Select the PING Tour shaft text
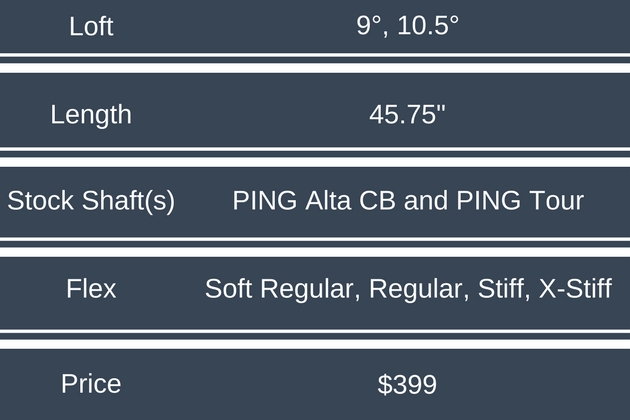This screenshot has width=630, height=420. (519, 200)
